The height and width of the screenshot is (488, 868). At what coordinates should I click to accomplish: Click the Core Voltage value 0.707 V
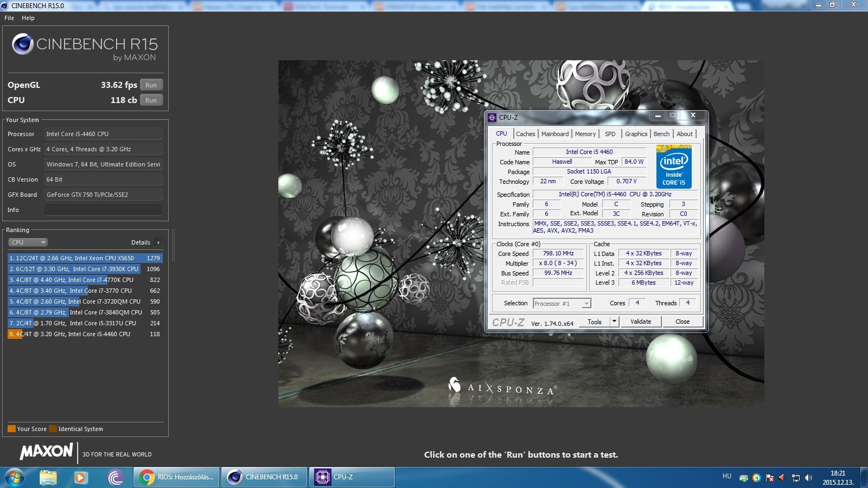tap(627, 181)
